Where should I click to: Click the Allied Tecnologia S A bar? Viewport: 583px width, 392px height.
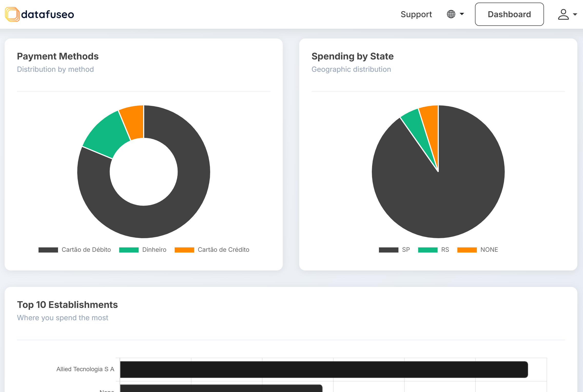(323, 369)
